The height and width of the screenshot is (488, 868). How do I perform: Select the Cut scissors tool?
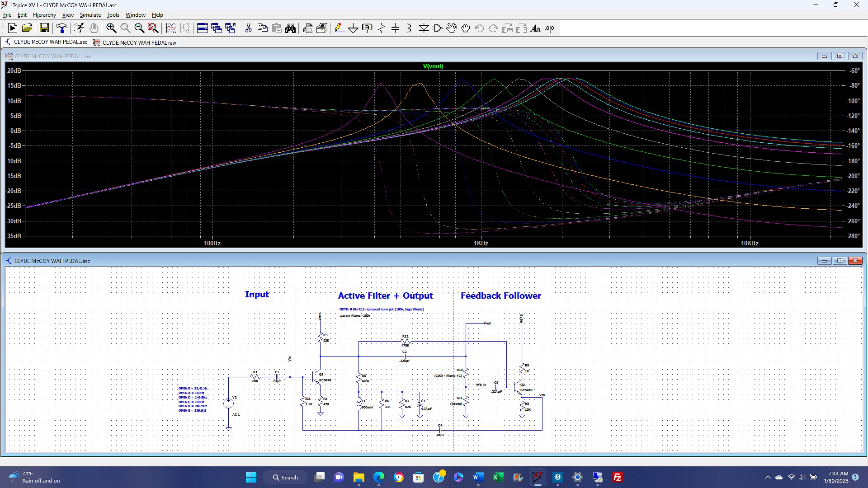(248, 28)
